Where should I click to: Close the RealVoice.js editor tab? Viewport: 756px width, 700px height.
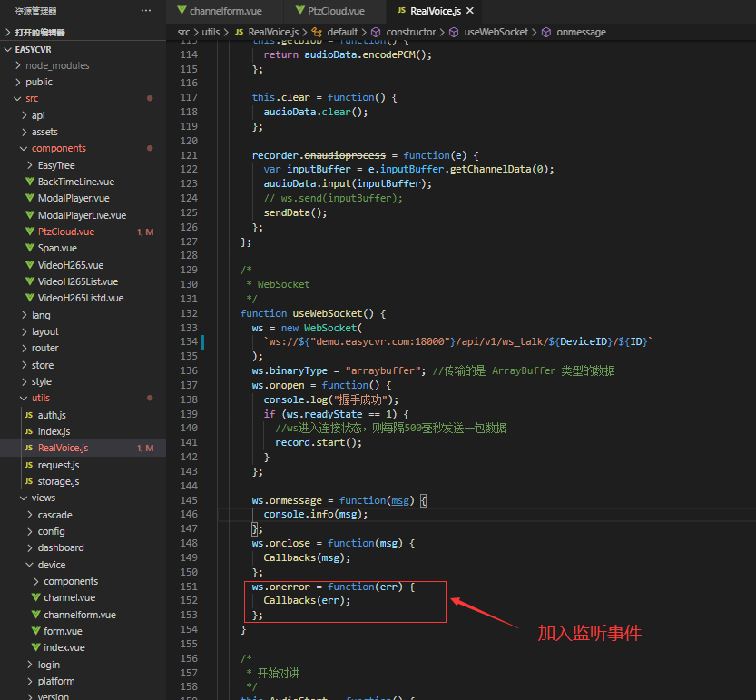pyautogui.click(x=470, y=11)
